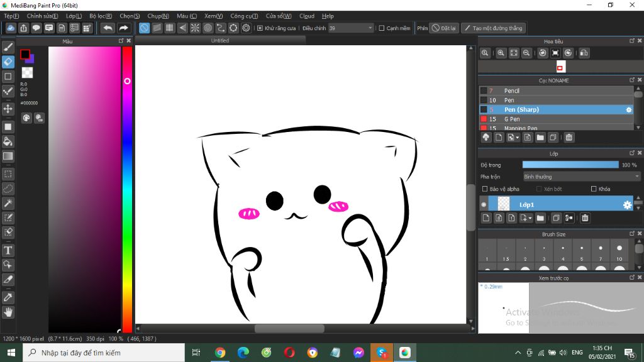Click the Đặt lại reset button
The height and width of the screenshot is (362, 644).
443,28
